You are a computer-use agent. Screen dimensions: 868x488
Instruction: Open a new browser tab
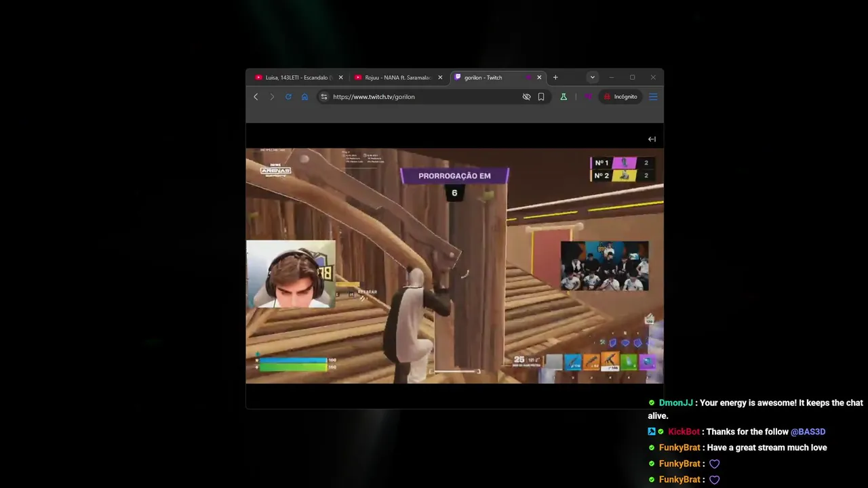[555, 77]
